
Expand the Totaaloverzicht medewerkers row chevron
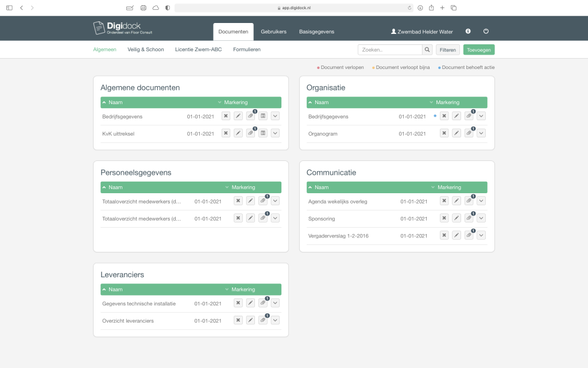[x=275, y=201]
